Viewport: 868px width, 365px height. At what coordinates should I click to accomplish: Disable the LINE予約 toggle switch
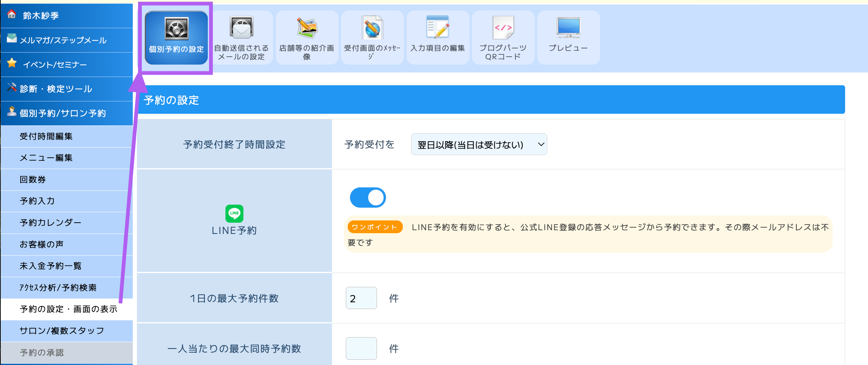pyautogui.click(x=368, y=198)
